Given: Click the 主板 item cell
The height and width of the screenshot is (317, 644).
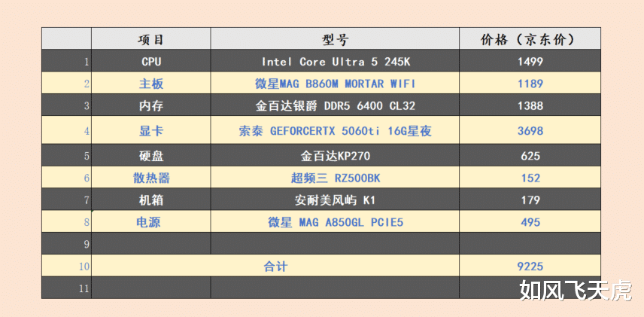Looking at the screenshot, I should tap(150, 84).
